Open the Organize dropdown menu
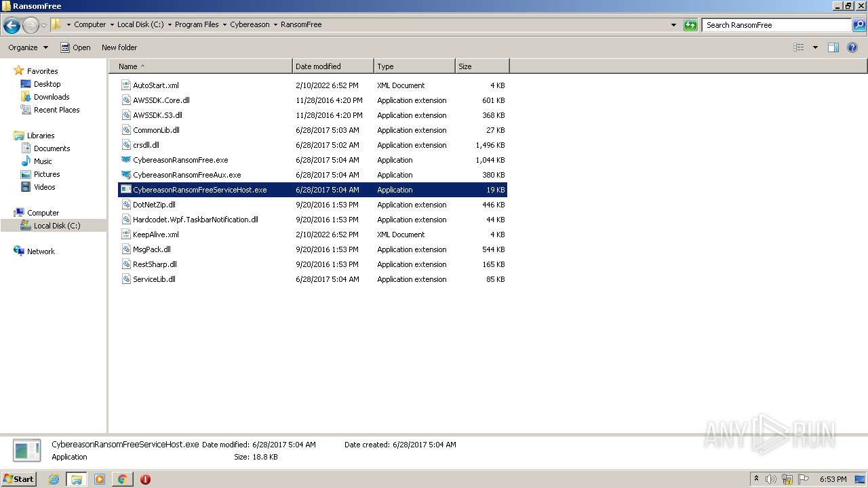The height and width of the screenshot is (488, 868). (28, 47)
